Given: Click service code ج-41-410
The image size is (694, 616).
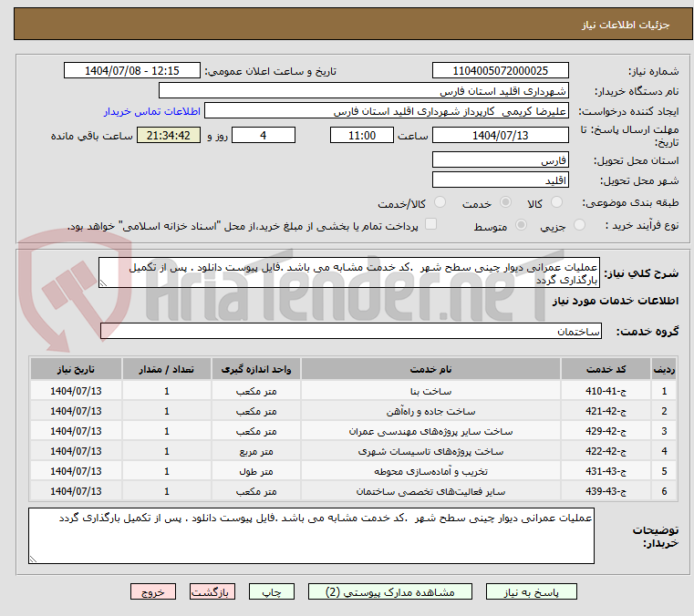Looking at the screenshot, I should point(606,391).
